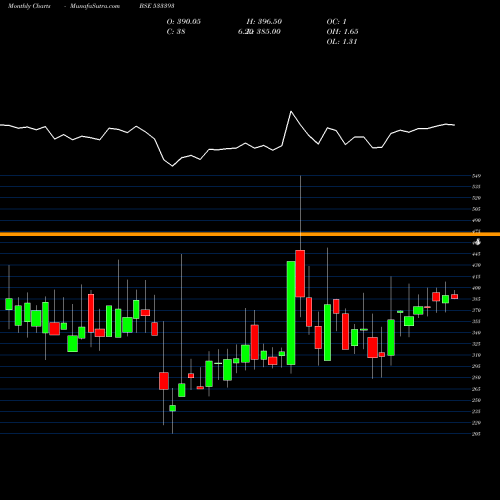Screen dimensions: 500x500
Task: Click the 445 price axis label
Action: coord(476,254)
